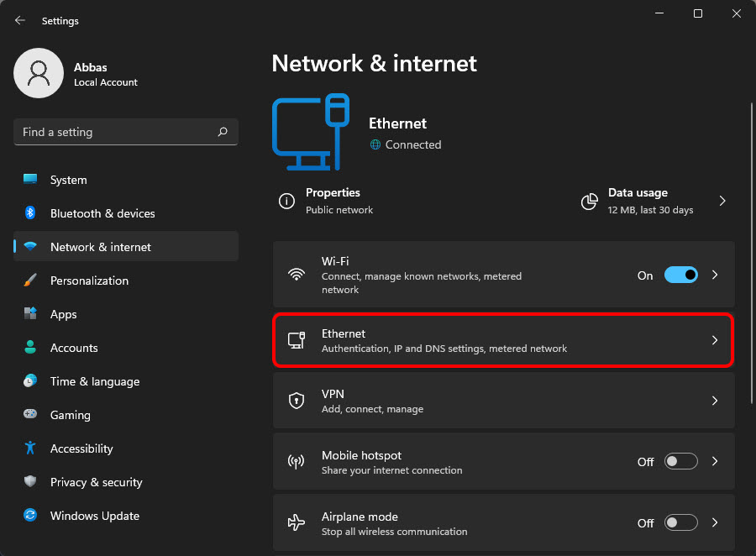
Task: Select the System icon in sidebar
Action: 29,179
